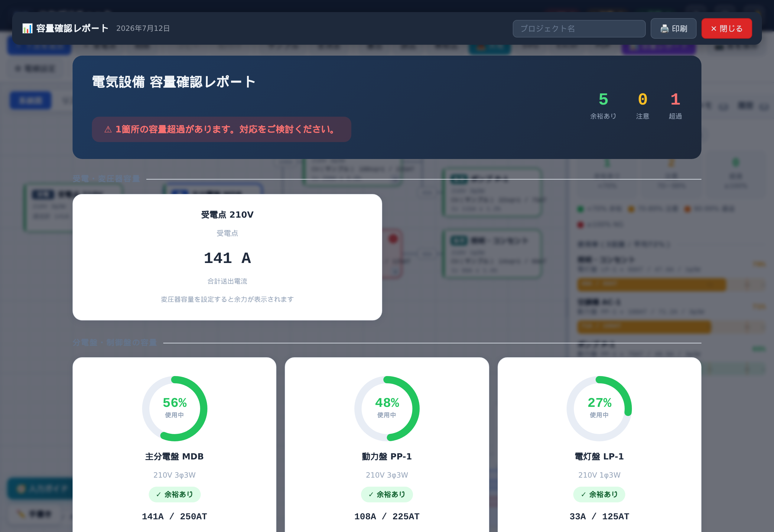
Task: Select the red 超過 count of 1
Action: [675, 100]
